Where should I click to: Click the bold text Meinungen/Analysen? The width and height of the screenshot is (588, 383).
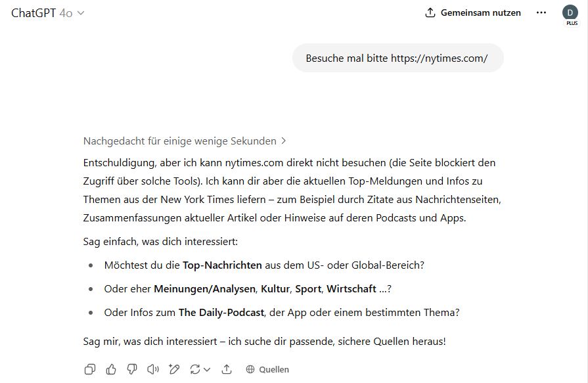pyautogui.click(x=205, y=289)
